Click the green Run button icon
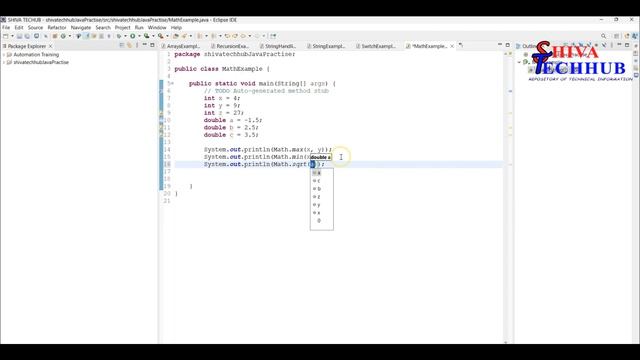 [133, 36]
